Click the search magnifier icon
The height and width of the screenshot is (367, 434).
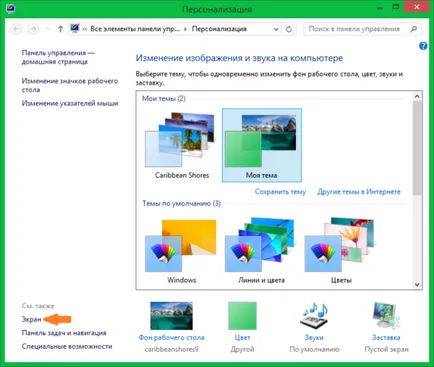point(414,29)
